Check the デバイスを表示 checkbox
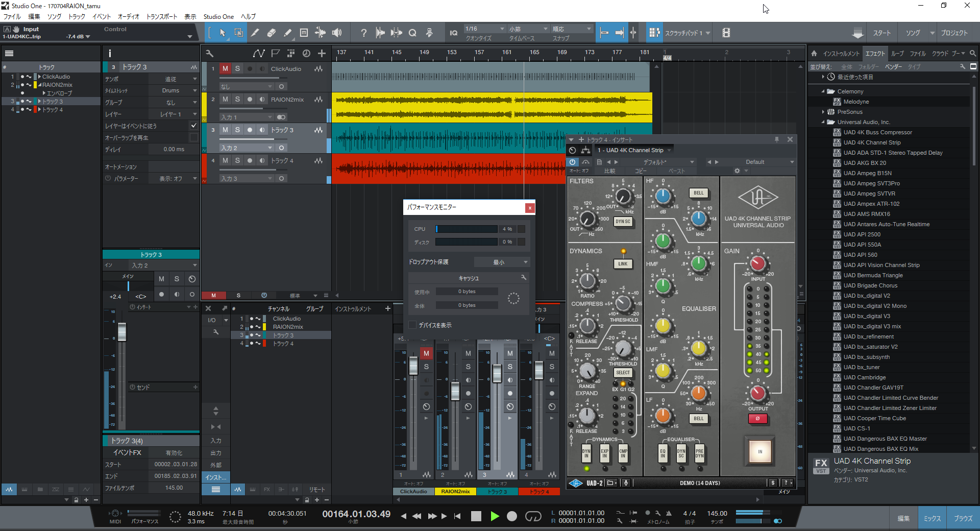980x531 pixels. point(412,325)
